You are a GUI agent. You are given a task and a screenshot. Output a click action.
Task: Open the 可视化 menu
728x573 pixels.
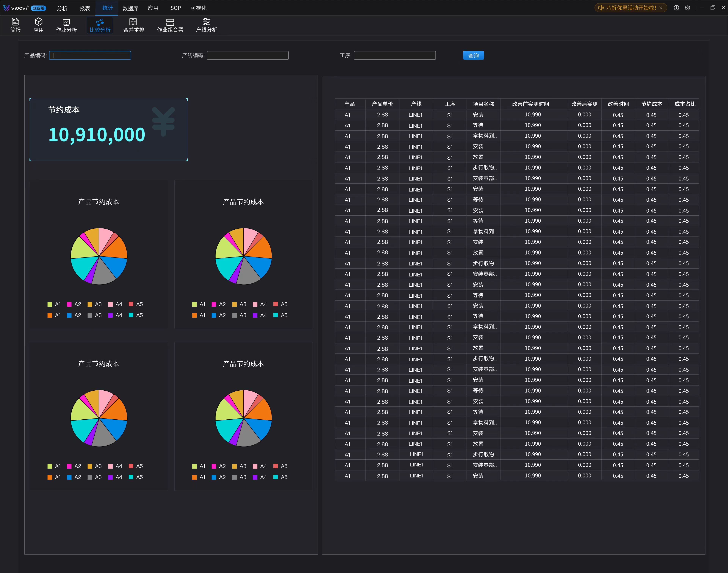(199, 8)
